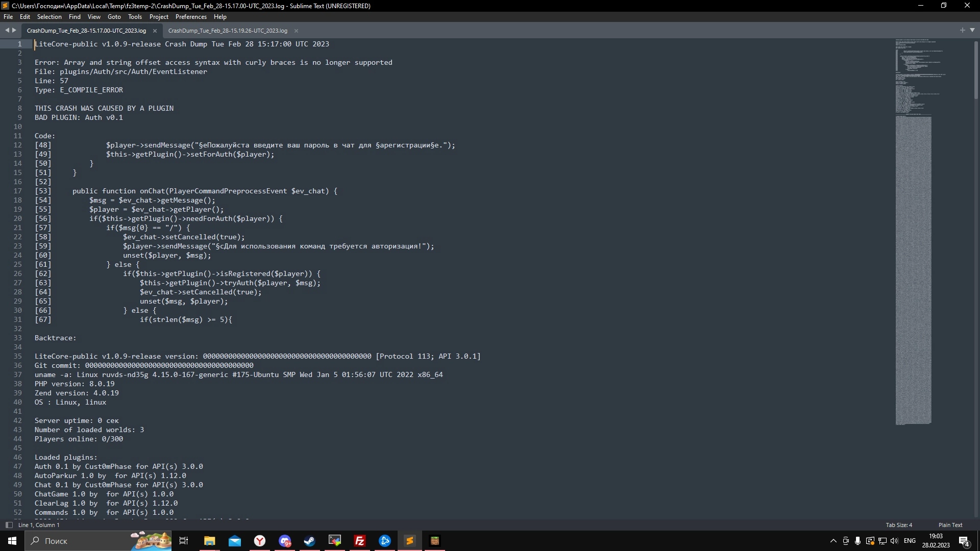Open Steam from the taskbar
The image size is (980, 551).
click(309, 541)
